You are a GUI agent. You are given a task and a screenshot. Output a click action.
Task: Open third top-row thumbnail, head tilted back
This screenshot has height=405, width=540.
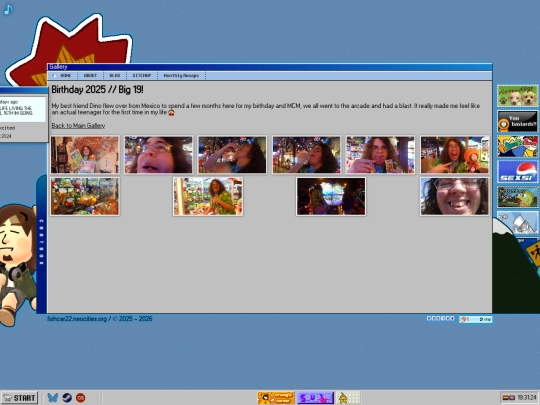click(x=232, y=155)
